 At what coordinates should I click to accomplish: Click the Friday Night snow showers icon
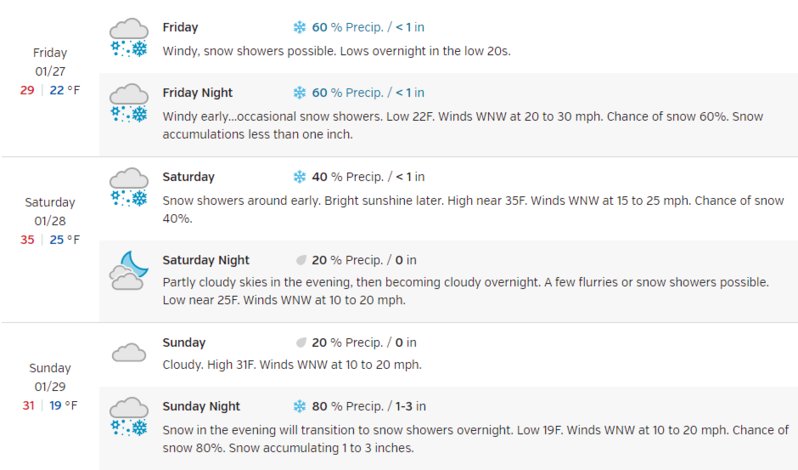click(129, 103)
